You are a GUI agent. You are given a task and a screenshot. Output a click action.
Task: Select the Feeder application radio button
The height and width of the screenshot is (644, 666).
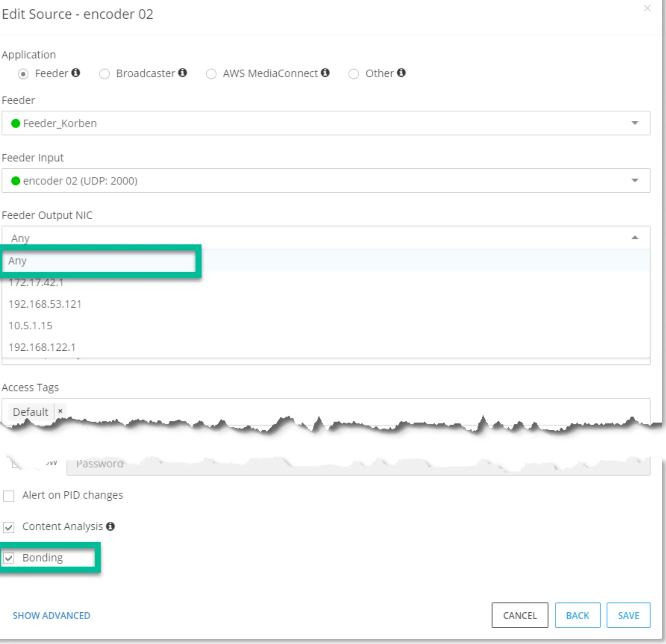click(23, 74)
